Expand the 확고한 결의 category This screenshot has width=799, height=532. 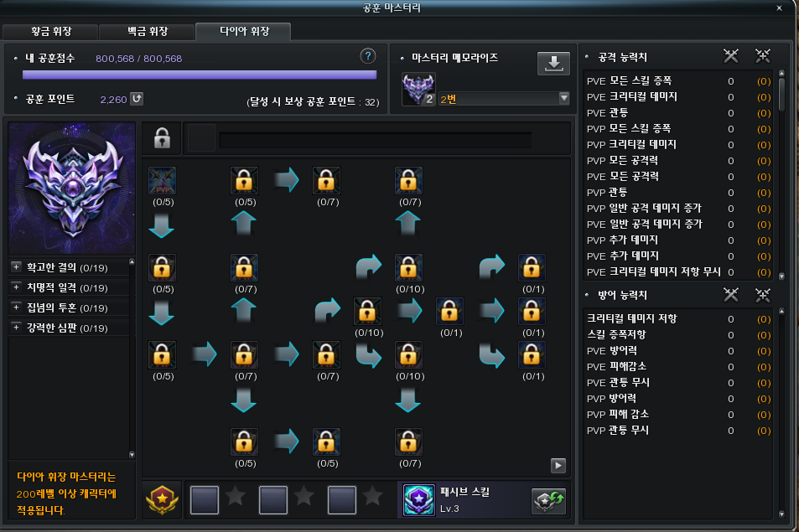[x=16, y=266]
